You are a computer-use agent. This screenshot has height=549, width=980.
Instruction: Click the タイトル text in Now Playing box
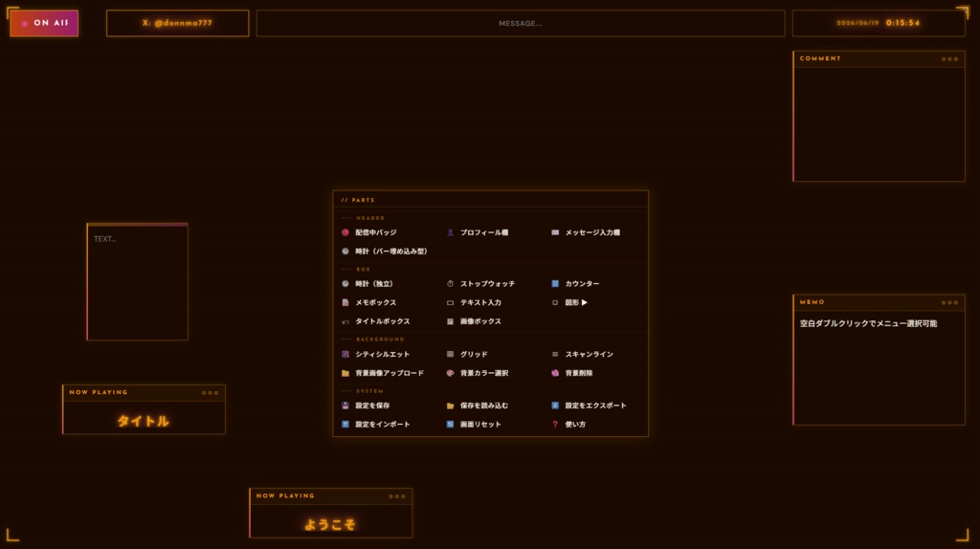(144, 421)
